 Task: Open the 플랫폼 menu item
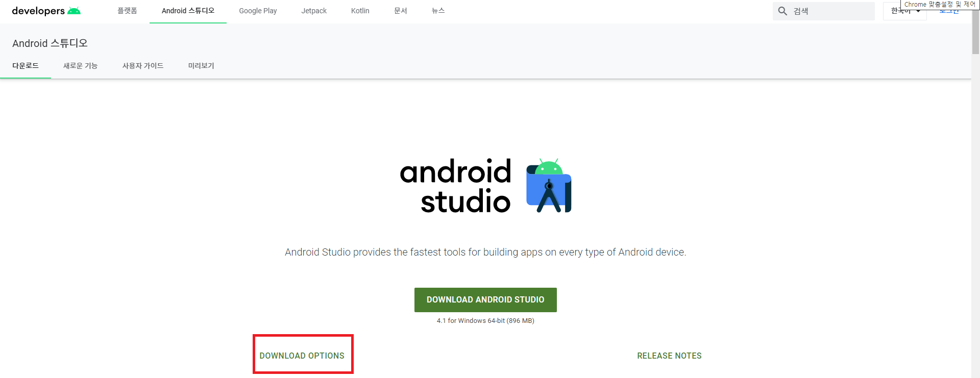127,11
